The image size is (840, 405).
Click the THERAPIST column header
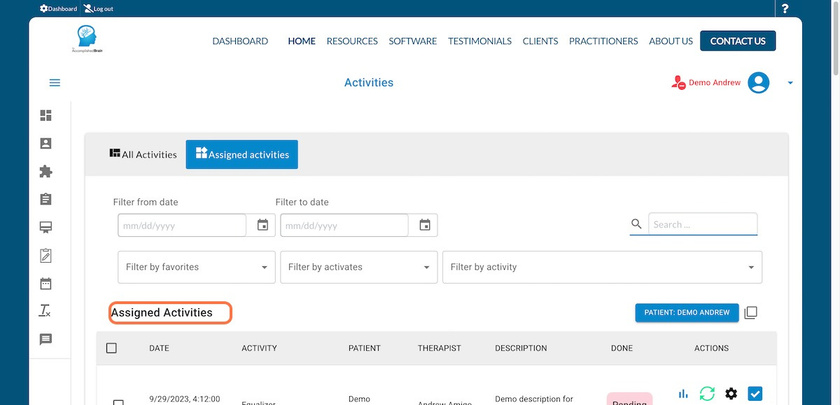(x=439, y=348)
